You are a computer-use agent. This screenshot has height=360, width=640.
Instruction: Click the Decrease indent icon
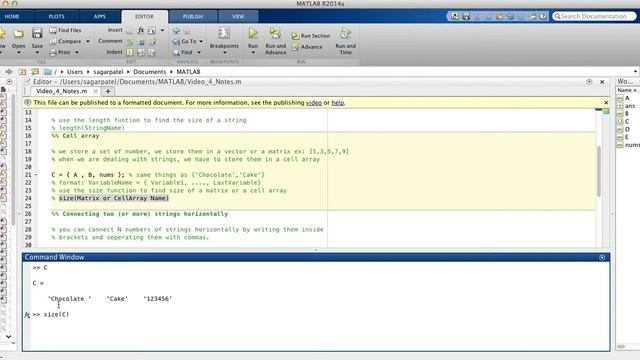click(152, 52)
